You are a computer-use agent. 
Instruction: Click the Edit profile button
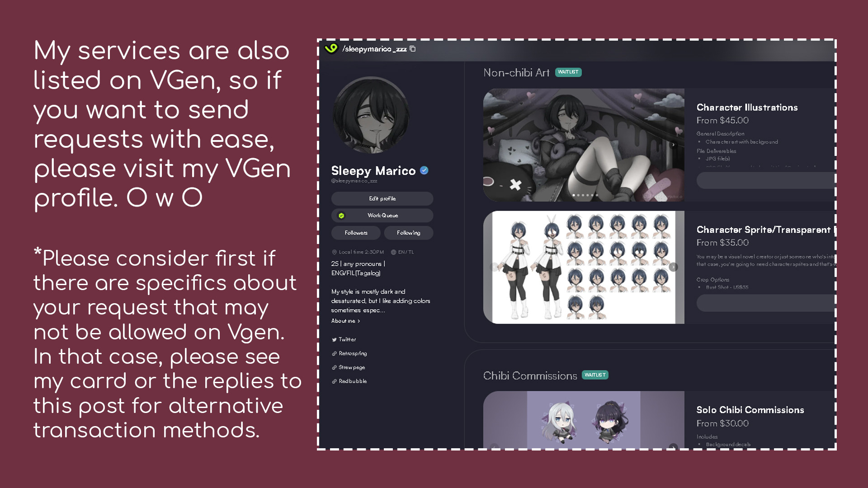pyautogui.click(x=382, y=198)
